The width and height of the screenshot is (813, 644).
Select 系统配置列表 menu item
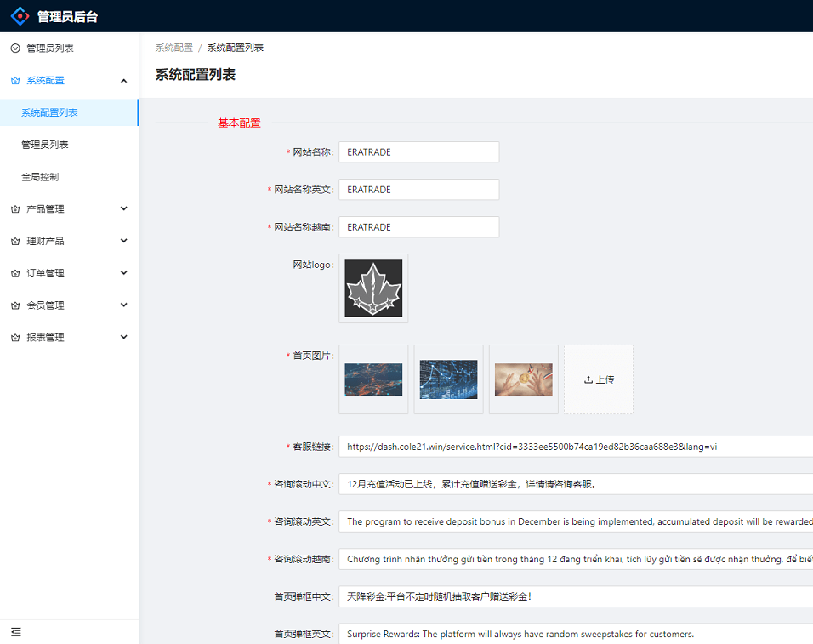tap(49, 113)
